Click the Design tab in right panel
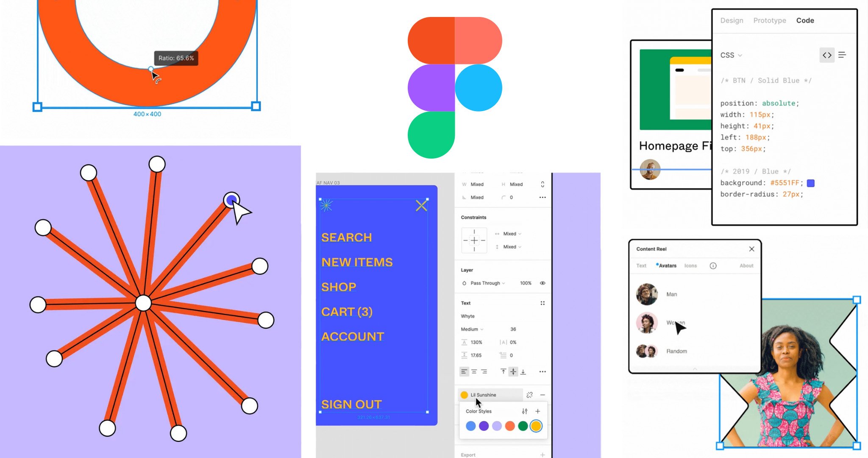 (732, 20)
